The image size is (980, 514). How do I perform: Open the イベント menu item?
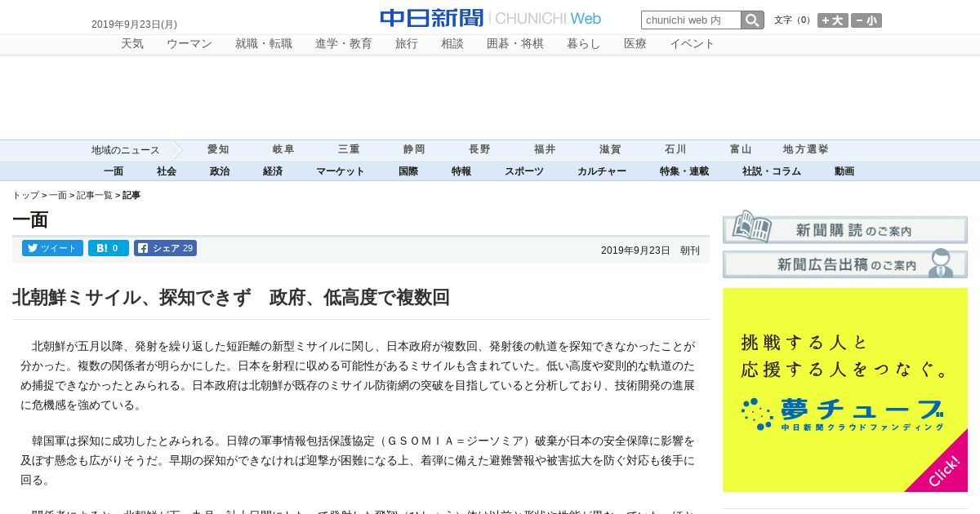pyautogui.click(x=693, y=44)
